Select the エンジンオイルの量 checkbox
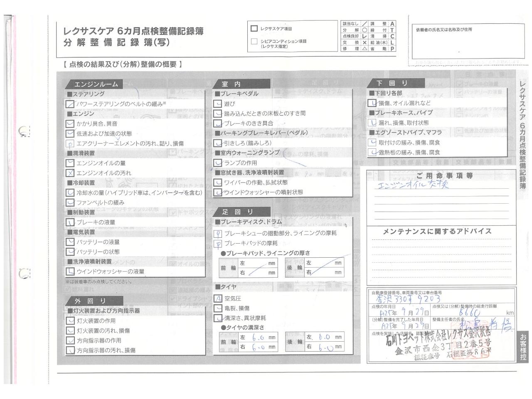 coord(70,163)
